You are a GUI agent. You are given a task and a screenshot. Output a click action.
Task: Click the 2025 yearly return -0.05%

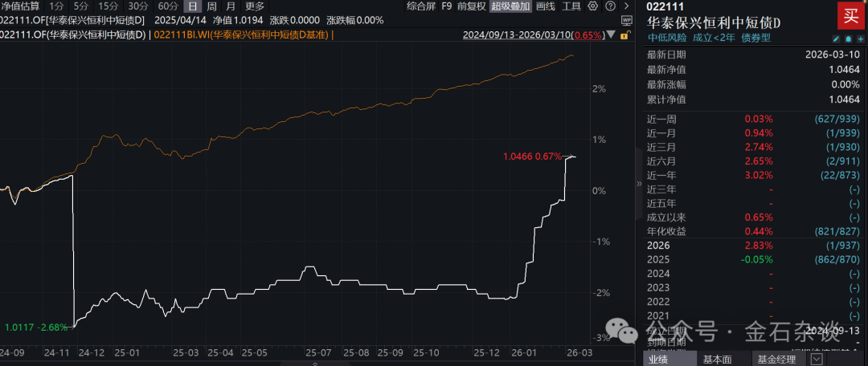[757, 259]
